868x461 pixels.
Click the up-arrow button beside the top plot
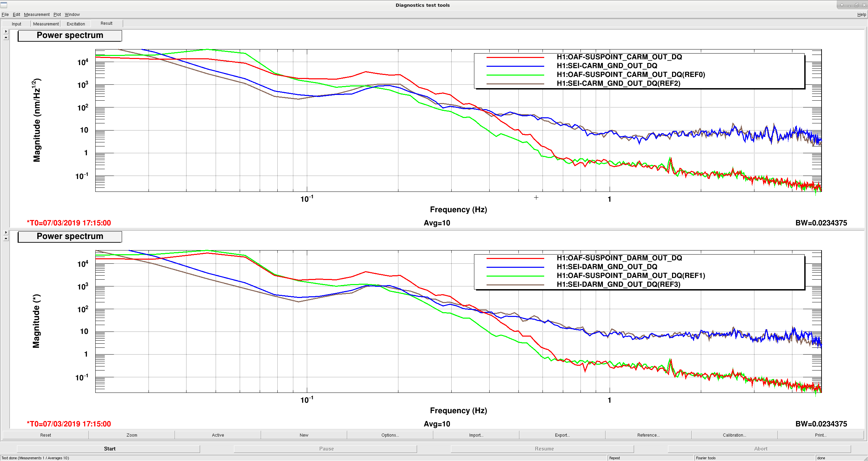6,37
